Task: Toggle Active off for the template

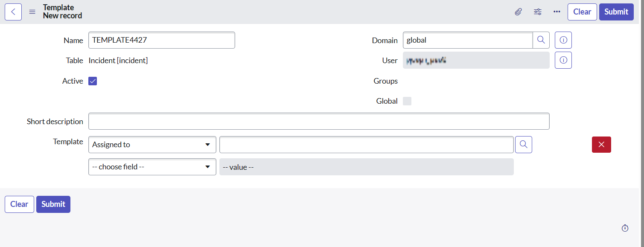Action: pos(93,81)
